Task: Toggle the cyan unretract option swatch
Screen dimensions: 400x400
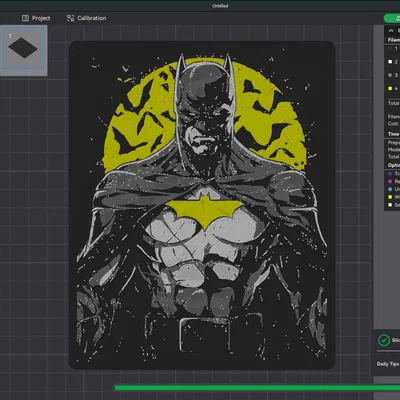Action: 390,189
